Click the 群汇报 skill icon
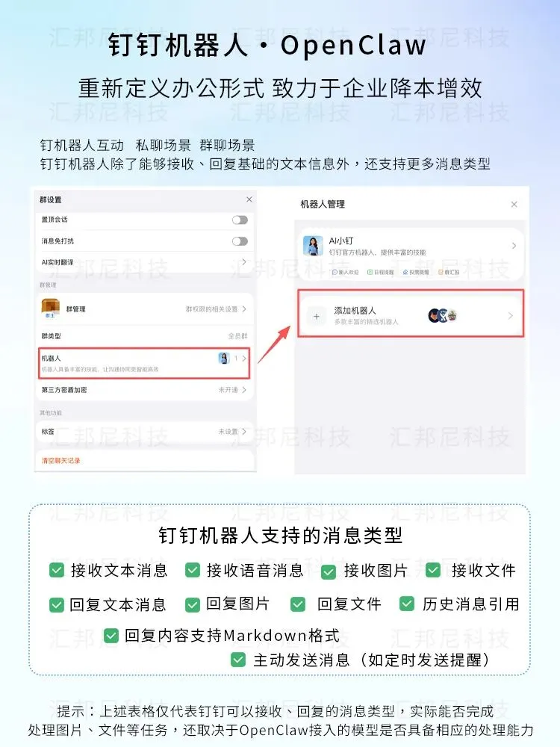The height and width of the screenshot is (747, 560). (x=441, y=273)
